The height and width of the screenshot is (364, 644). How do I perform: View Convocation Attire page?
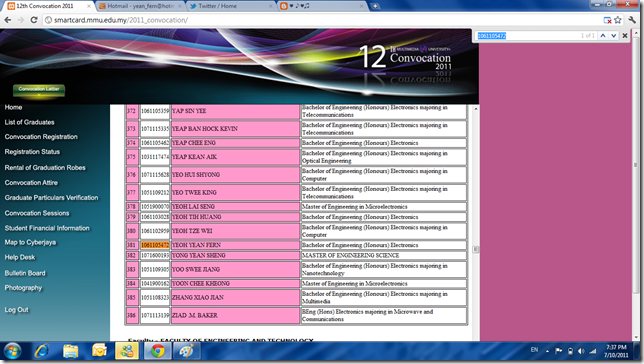pos(31,182)
